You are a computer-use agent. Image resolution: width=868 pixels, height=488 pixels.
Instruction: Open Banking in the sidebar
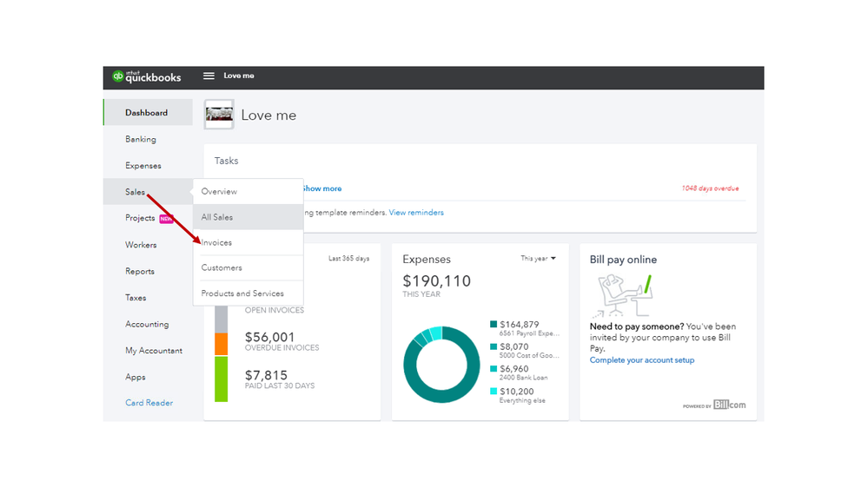point(141,139)
